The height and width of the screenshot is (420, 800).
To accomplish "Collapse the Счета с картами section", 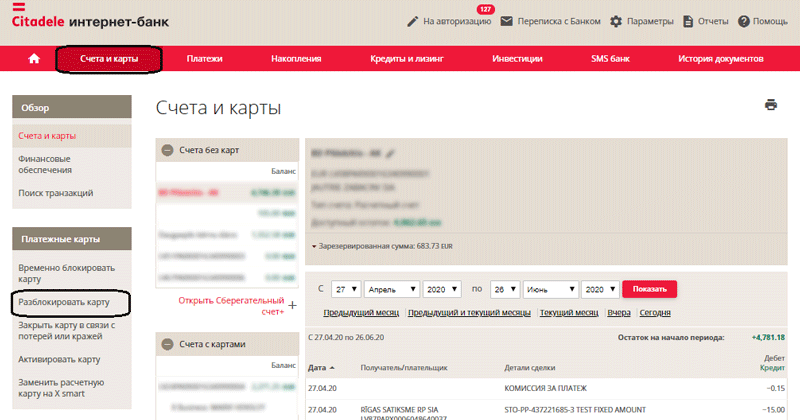I will tap(167, 344).
